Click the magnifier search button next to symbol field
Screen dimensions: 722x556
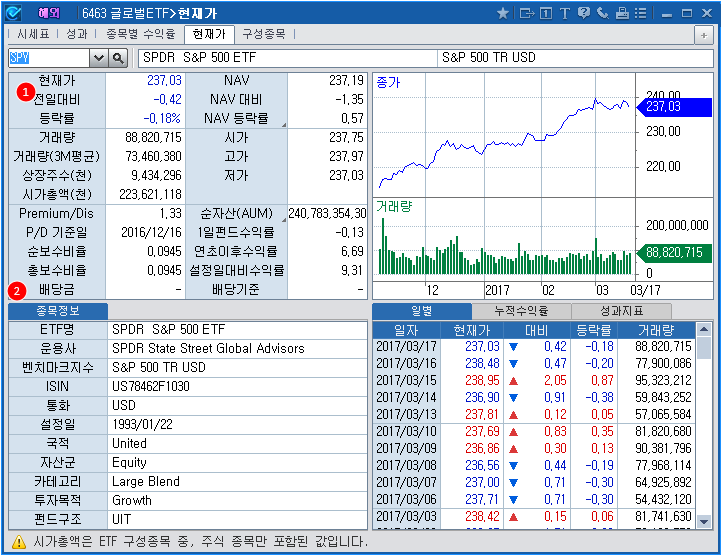[118, 58]
